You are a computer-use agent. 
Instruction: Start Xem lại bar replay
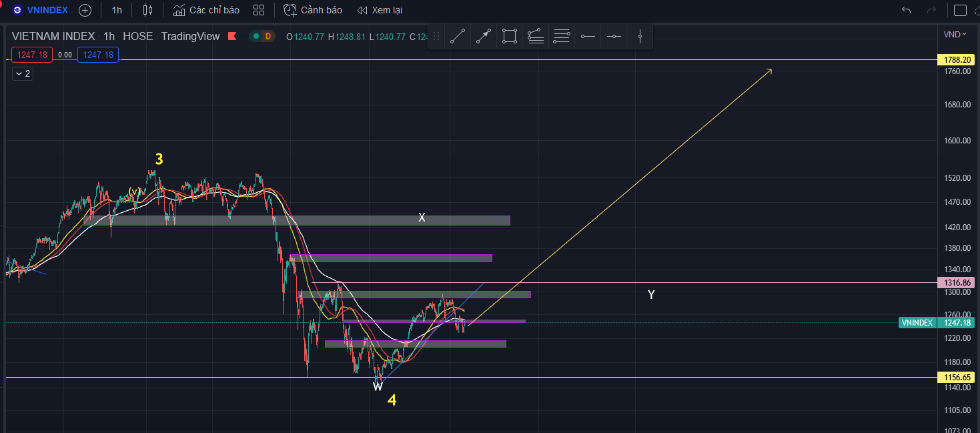[x=380, y=10]
